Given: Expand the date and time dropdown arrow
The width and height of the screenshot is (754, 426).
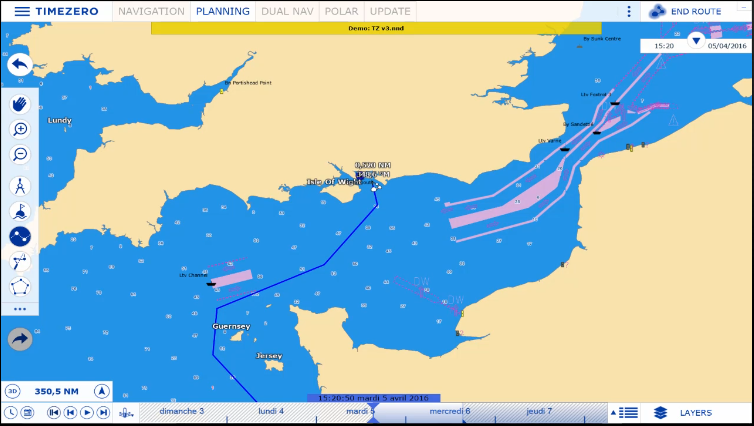Looking at the screenshot, I should [696, 41].
